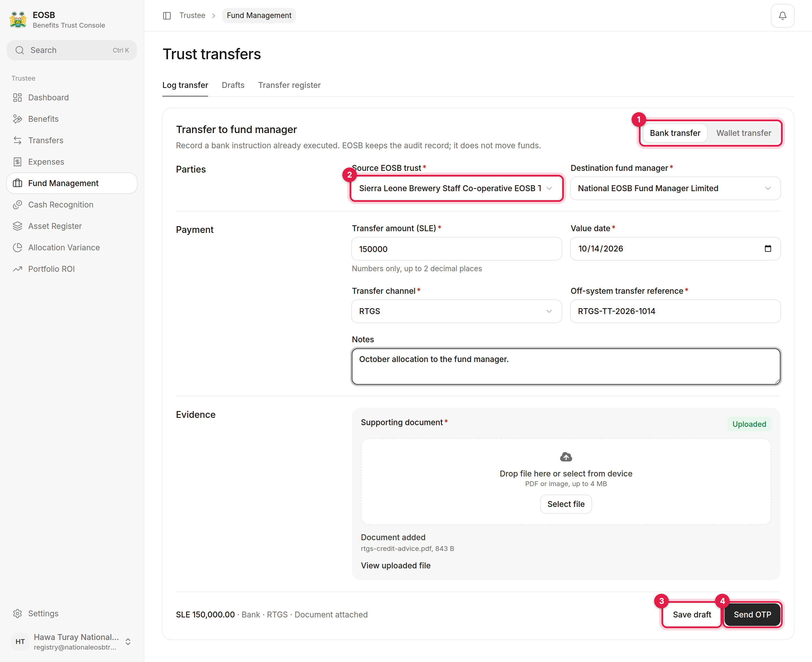Image resolution: width=812 pixels, height=662 pixels.
Task: Click the cloud upload icon
Action: coord(566,456)
